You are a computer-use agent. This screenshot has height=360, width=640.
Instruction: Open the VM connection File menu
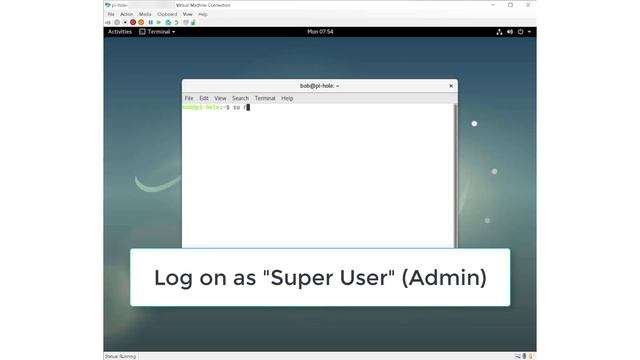pyautogui.click(x=111, y=14)
